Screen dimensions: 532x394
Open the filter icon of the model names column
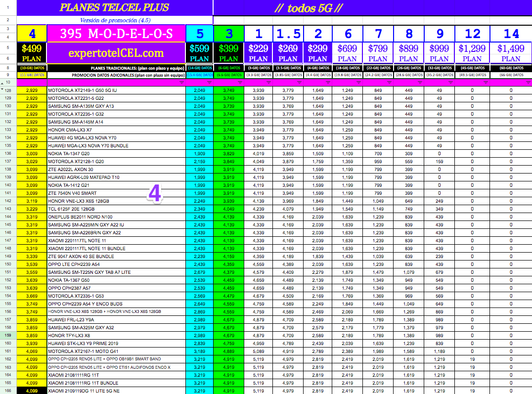(182, 83)
